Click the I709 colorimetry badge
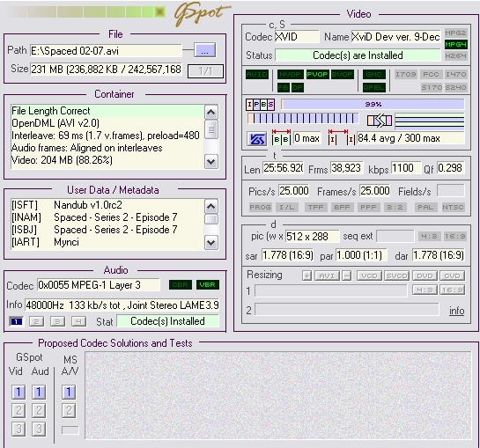 coord(406,74)
